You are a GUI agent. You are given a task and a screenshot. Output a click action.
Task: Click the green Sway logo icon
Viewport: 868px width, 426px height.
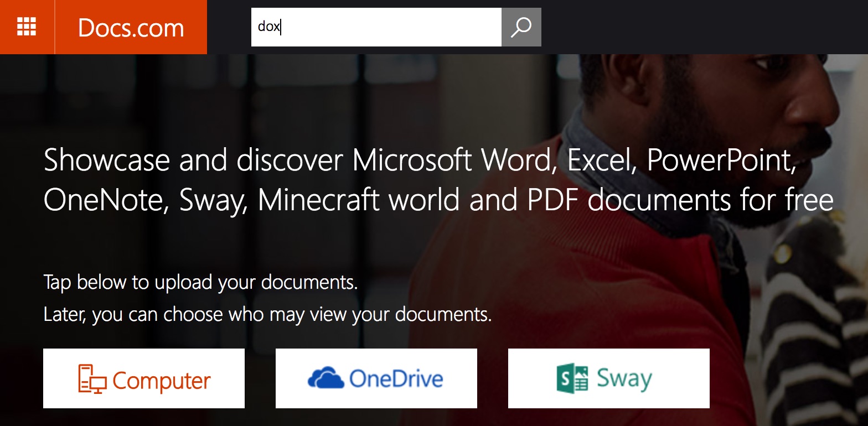pos(572,378)
